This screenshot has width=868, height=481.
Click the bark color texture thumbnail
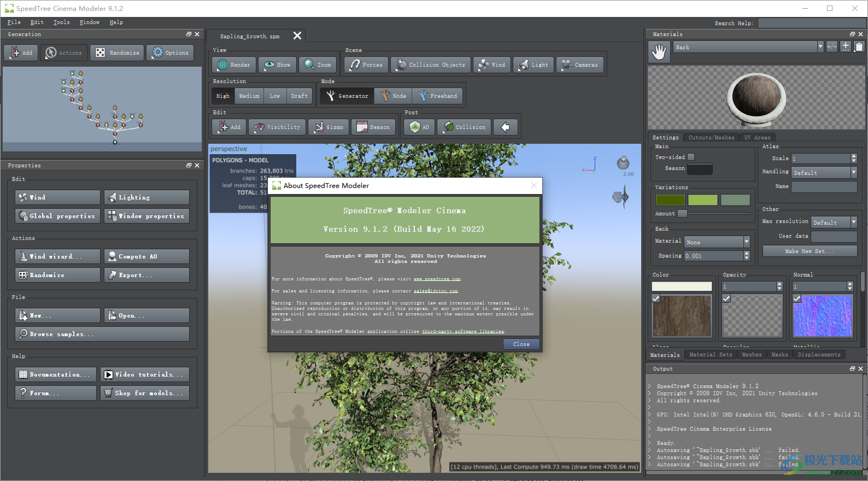click(x=682, y=315)
